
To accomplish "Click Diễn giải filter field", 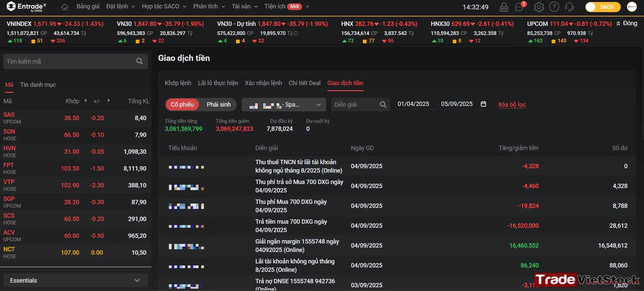I will 360,105.
